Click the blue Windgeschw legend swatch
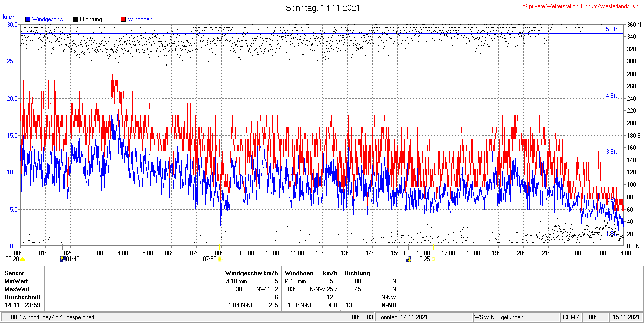Viewport: 644px width, 323px height. tap(28, 19)
